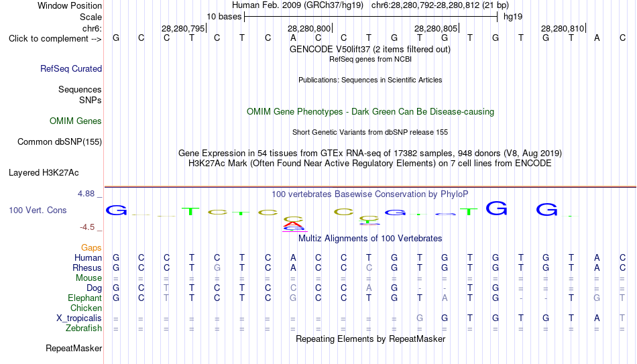Click the 4.88 PhyloP upper scale value
637x364 pixels.
(86, 194)
